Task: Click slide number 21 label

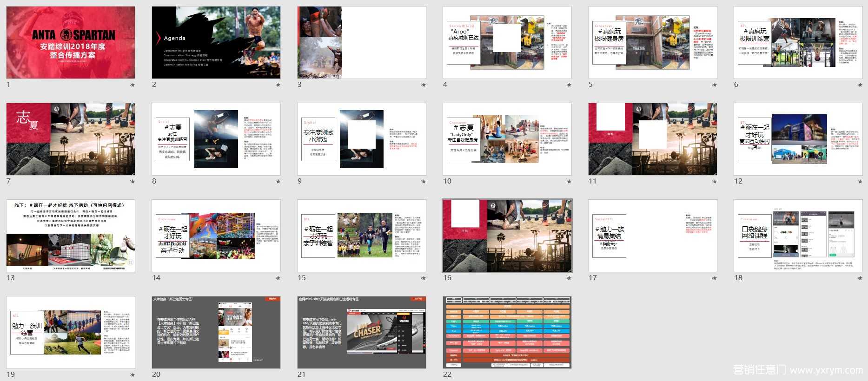Action: (302, 374)
